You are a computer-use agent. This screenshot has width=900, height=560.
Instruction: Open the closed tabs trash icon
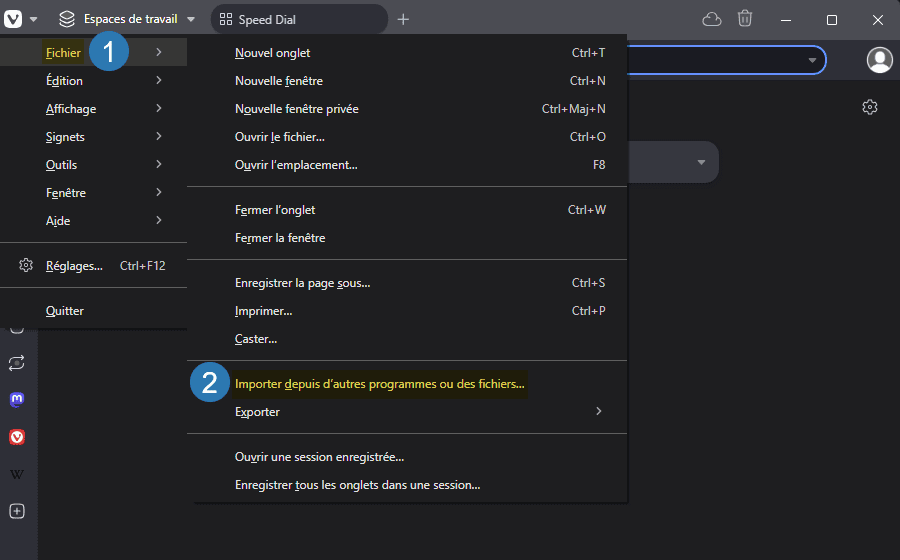click(x=745, y=18)
